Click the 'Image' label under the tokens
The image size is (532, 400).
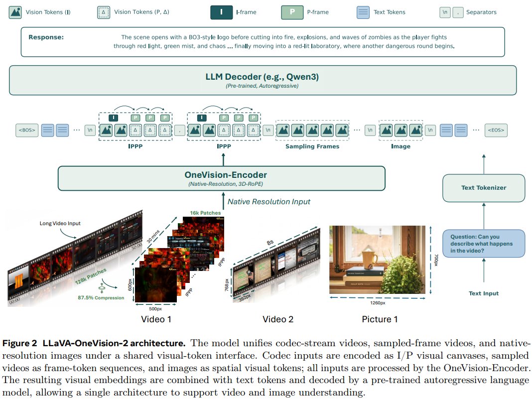[x=400, y=146]
